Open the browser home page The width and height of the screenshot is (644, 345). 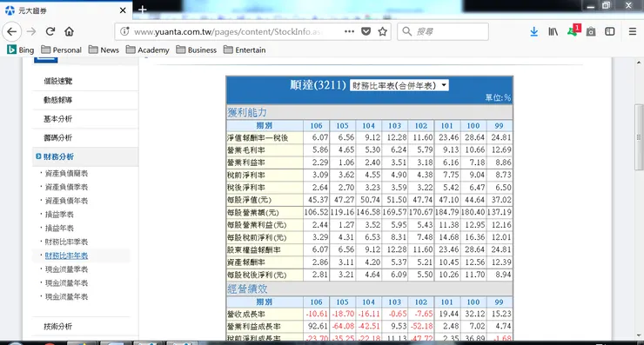(69, 31)
